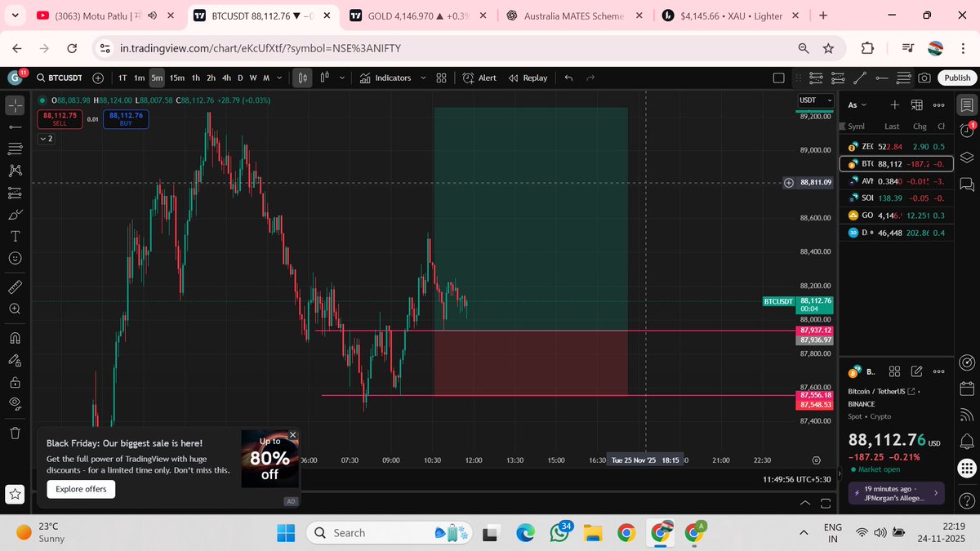Image resolution: width=980 pixels, height=551 pixels.
Task: Open the BTCUSDT symbol search
Action: [57, 78]
